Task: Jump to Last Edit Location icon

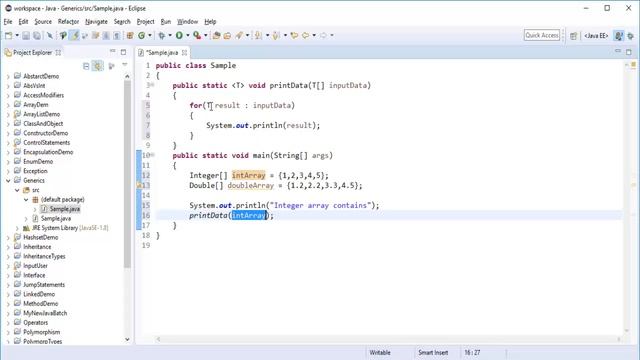Action: click(294, 36)
